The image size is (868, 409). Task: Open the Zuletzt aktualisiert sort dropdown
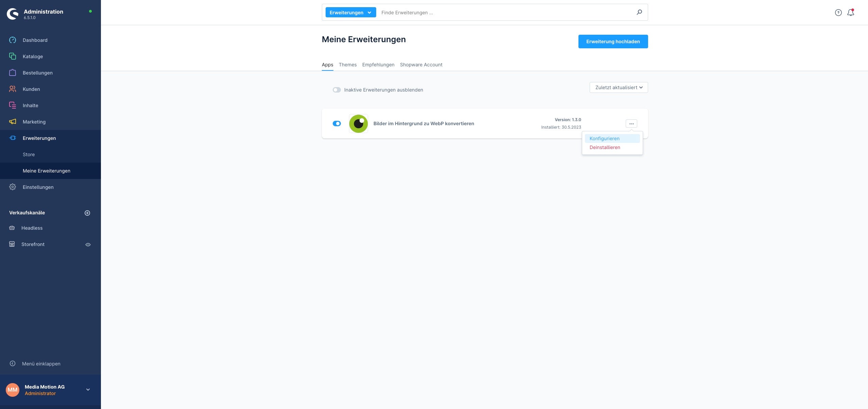point(619,87)
